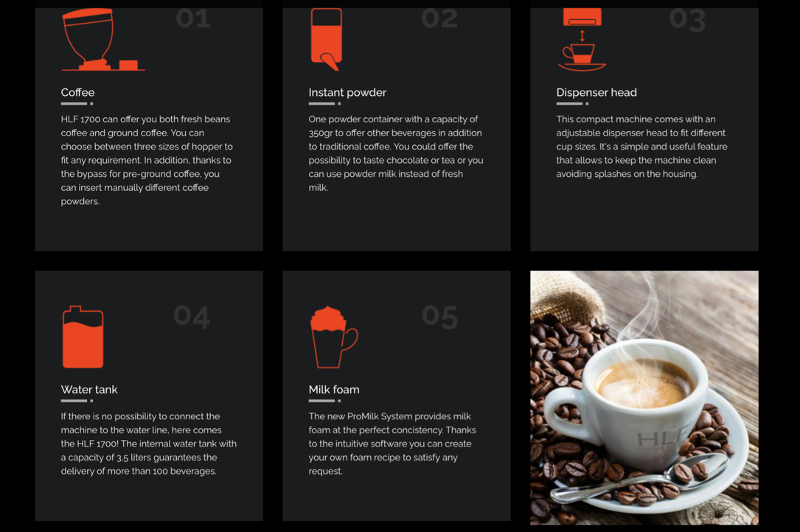Open the espresso cup photo

644,398
